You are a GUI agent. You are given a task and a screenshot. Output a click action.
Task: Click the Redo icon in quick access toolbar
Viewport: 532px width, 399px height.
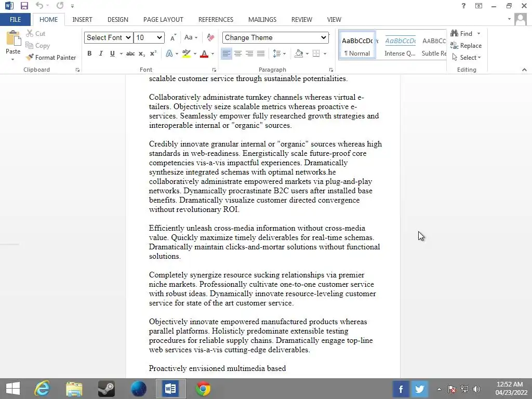pos(60,6)
